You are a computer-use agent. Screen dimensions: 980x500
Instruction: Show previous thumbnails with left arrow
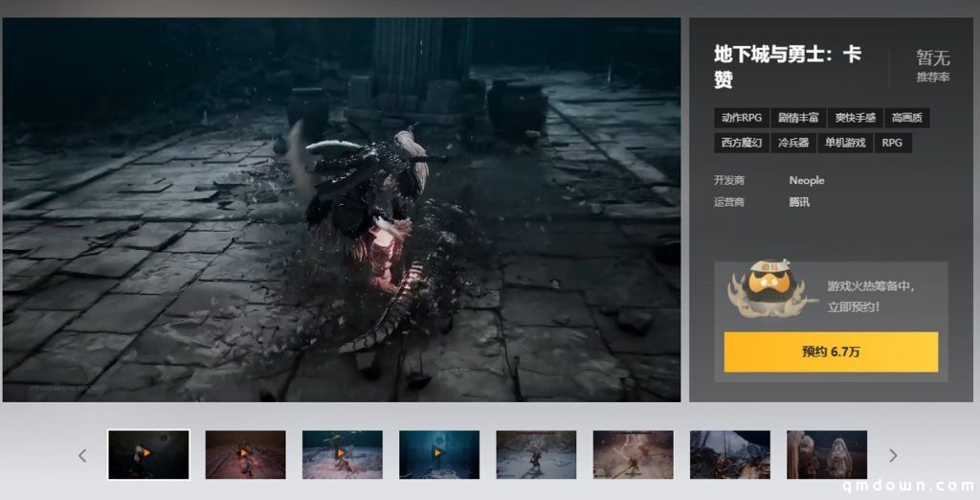click(82, 456)
